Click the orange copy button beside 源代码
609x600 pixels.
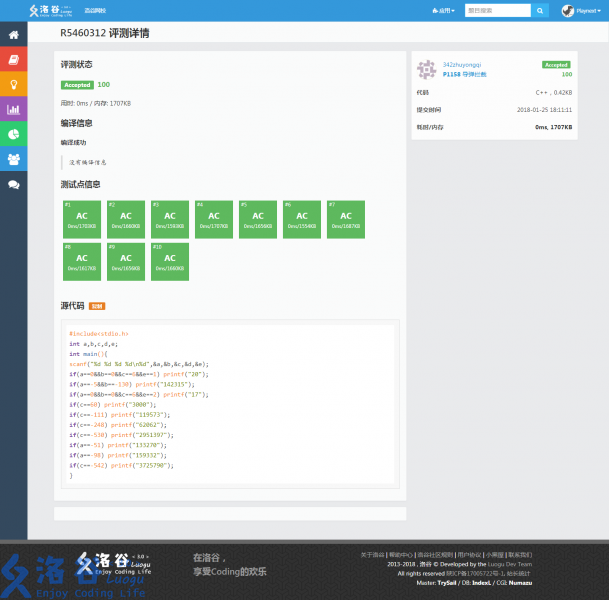pyautogui.click(x=97, y=305)
